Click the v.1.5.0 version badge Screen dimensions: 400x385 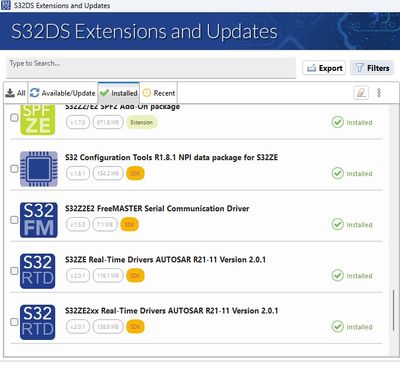pyautogui.click(x=78, y=224)
